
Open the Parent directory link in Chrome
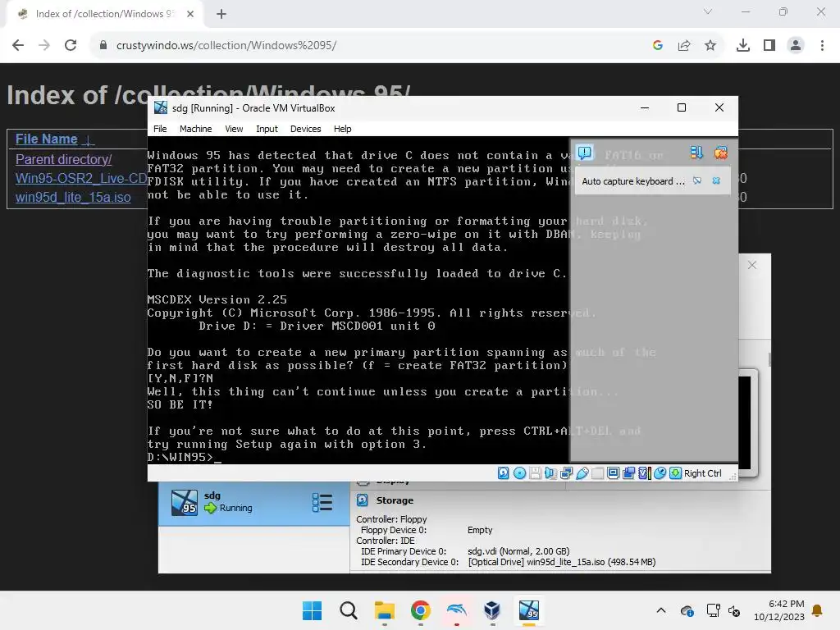pyautogui.click(x=63, y=159)
